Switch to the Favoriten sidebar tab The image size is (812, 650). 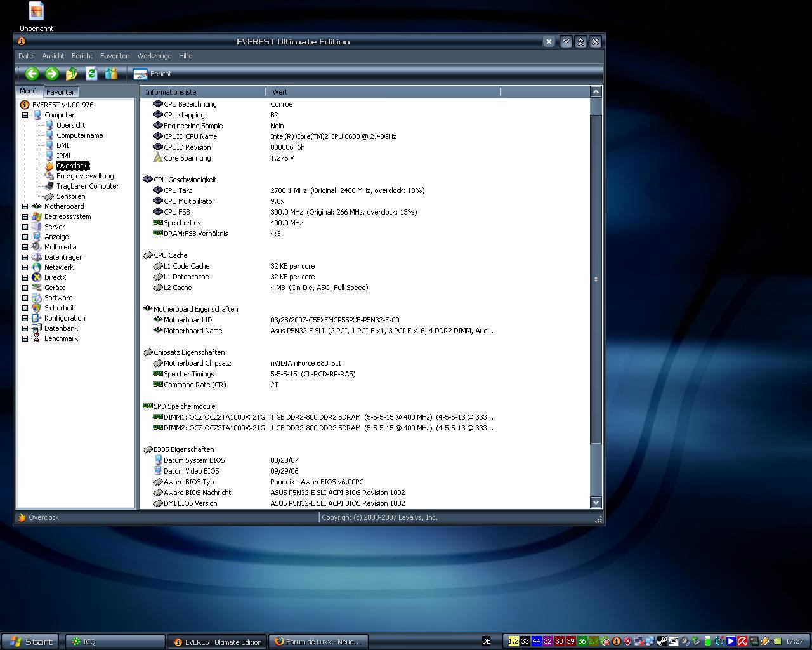tap(61, 92)
